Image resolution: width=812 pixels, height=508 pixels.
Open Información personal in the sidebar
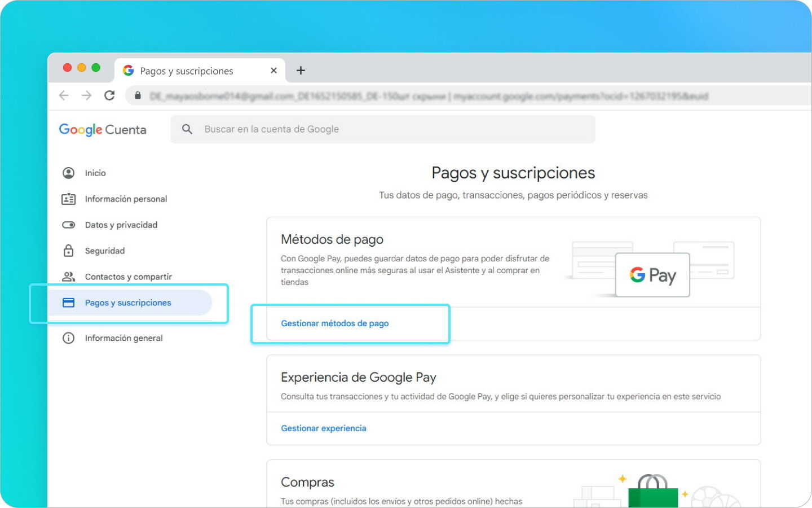pyautogui.click(x=126, y=199)
